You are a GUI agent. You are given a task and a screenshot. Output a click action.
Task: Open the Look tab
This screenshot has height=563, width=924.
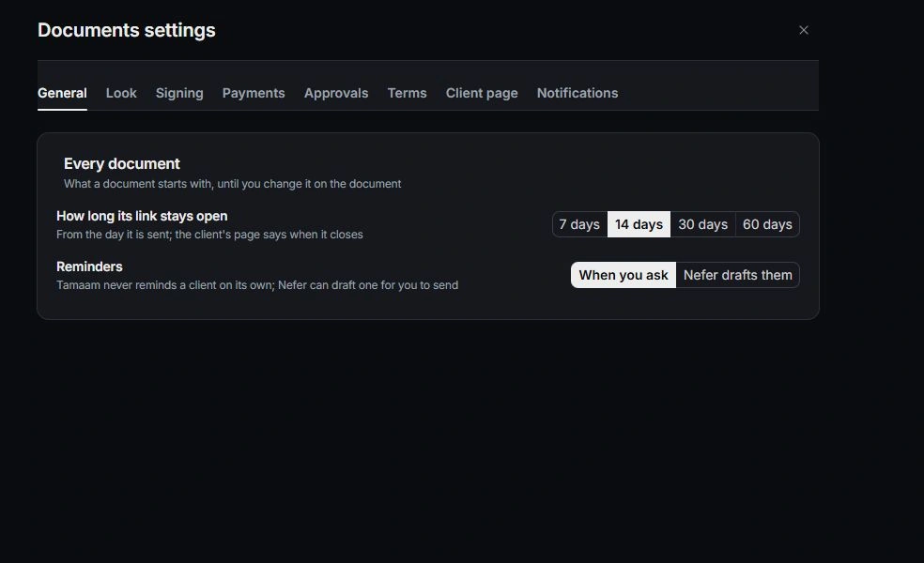coord(121,93)
